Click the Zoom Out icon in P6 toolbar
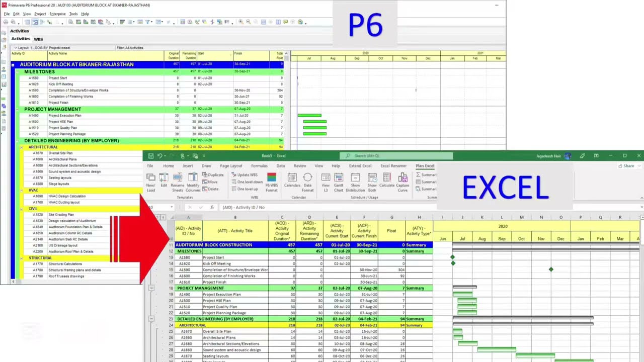Viewport: 644px width, 362px height. tap(248, 22)
